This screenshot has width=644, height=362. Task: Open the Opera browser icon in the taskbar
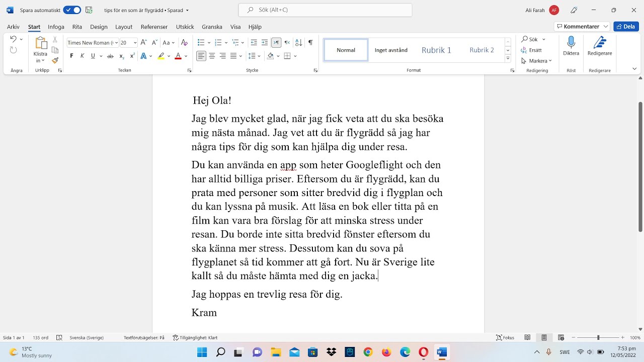pos(424,352)
